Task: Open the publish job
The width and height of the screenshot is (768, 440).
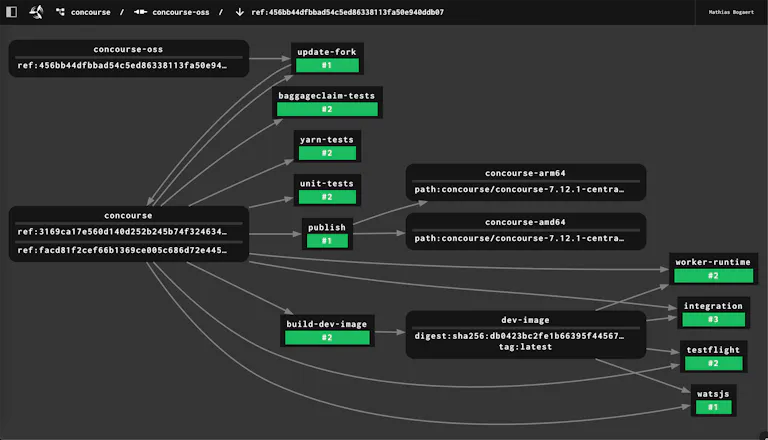Action: click(327, 227)
